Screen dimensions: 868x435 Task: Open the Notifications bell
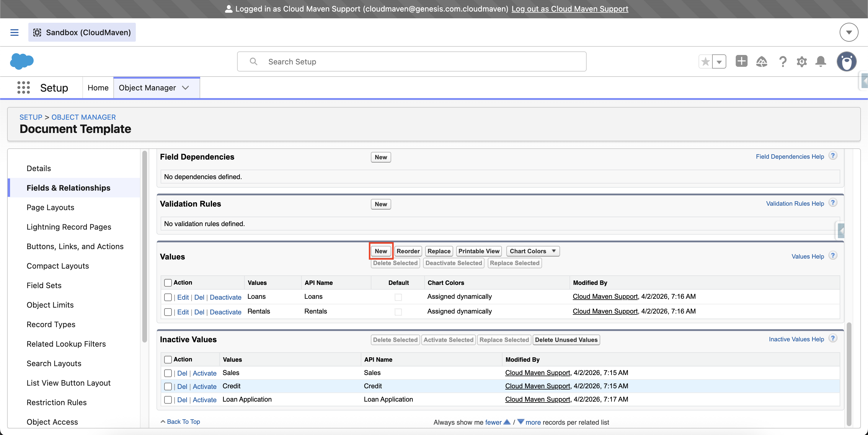[820, 62]
